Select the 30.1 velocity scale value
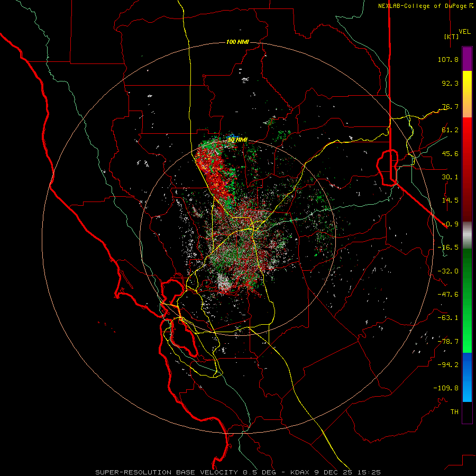The height and width of the screenshot is (476, 476). pos(450,177)
